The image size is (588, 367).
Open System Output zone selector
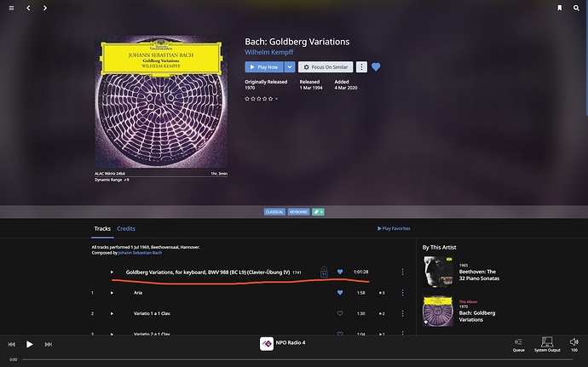click(547, 345)
